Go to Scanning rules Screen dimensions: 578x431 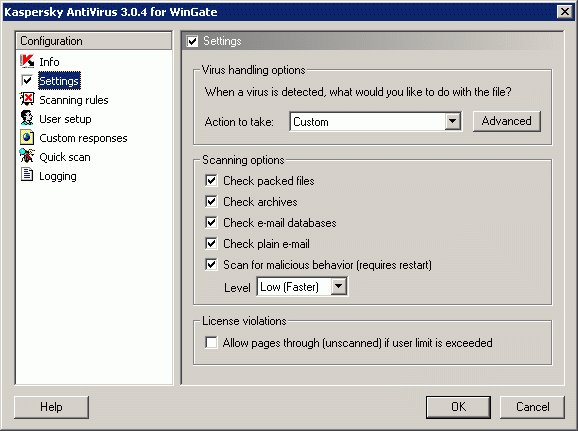pos(74,100)
